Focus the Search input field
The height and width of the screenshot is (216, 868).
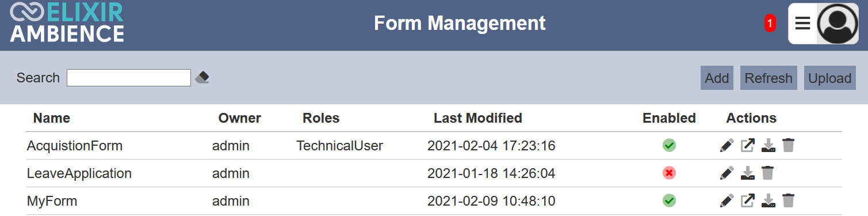click(129, 78)
